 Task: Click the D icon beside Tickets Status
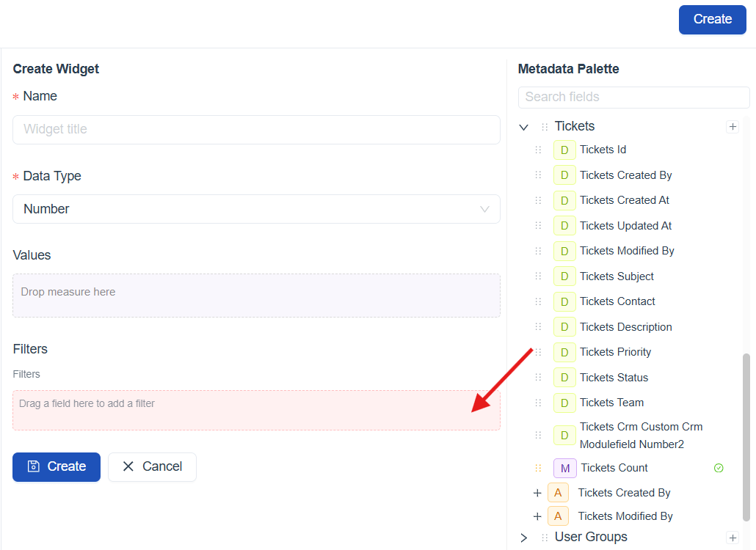[564, 378]
